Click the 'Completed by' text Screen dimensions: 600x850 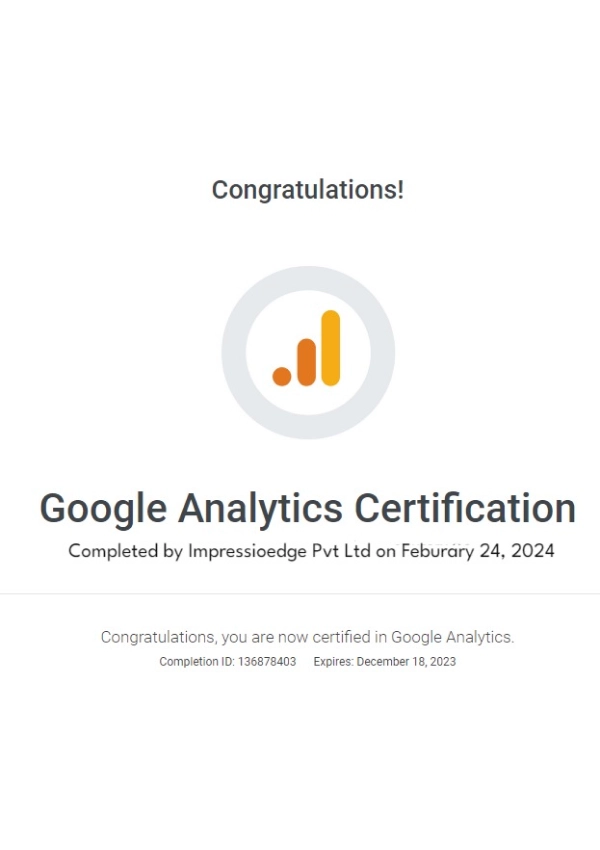click(125, 551)
